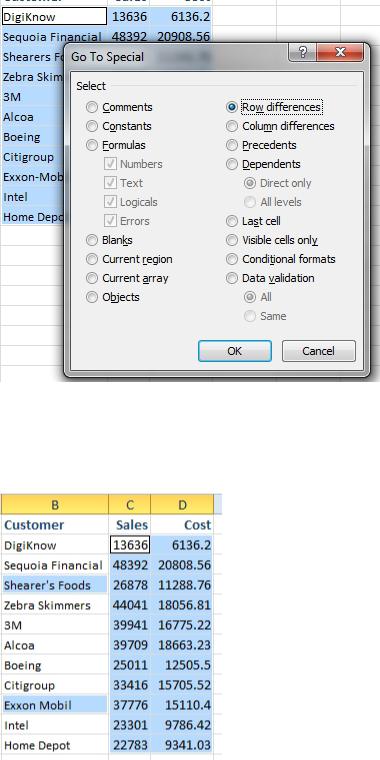Click the 22783 sales cell
380x760 pixels.
pyautogui.click(x=129, y=745)
